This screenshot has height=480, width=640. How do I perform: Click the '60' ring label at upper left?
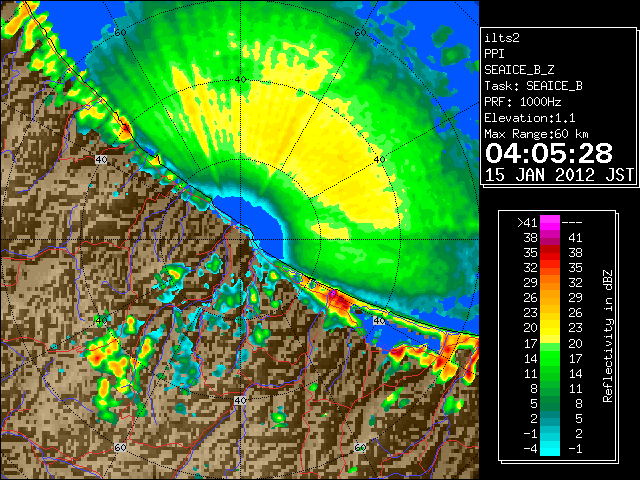120,33
